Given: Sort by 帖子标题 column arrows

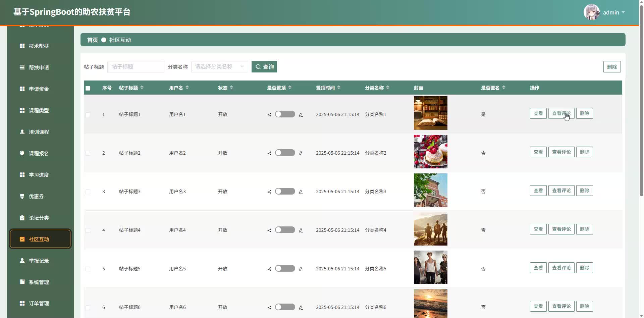Looking at the screenshot, I should coord(142,88).
